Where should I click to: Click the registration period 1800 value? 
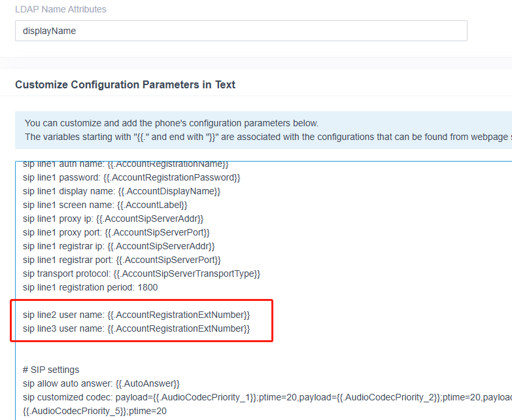[148, 287]
